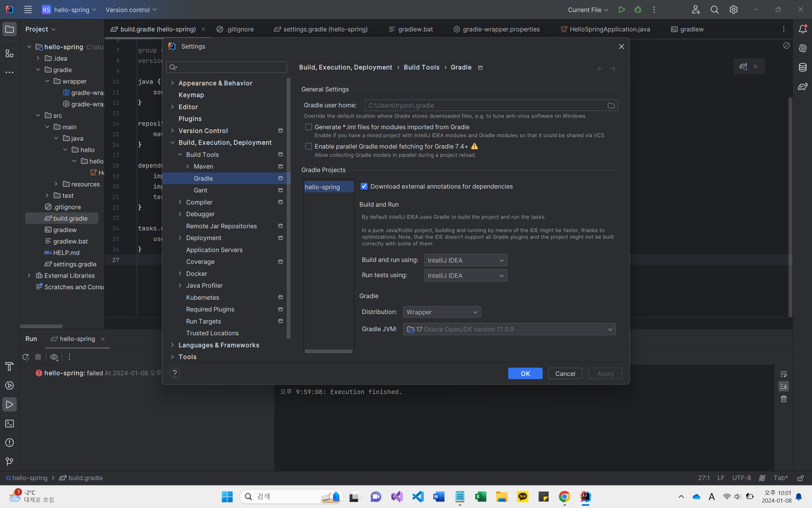Open Search Everywhere magnifier icon

tap(715, 10)
